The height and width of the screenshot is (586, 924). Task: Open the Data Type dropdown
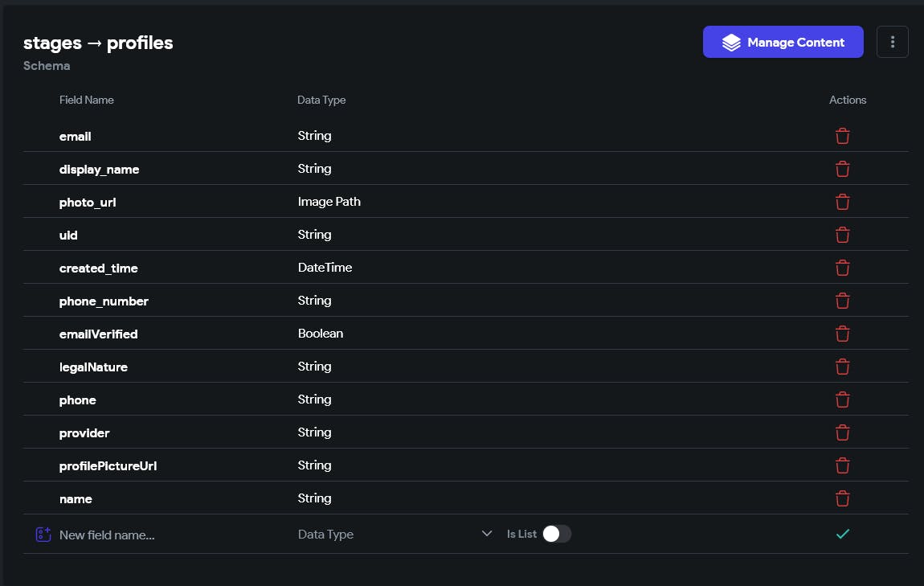(x=395, y=534)
